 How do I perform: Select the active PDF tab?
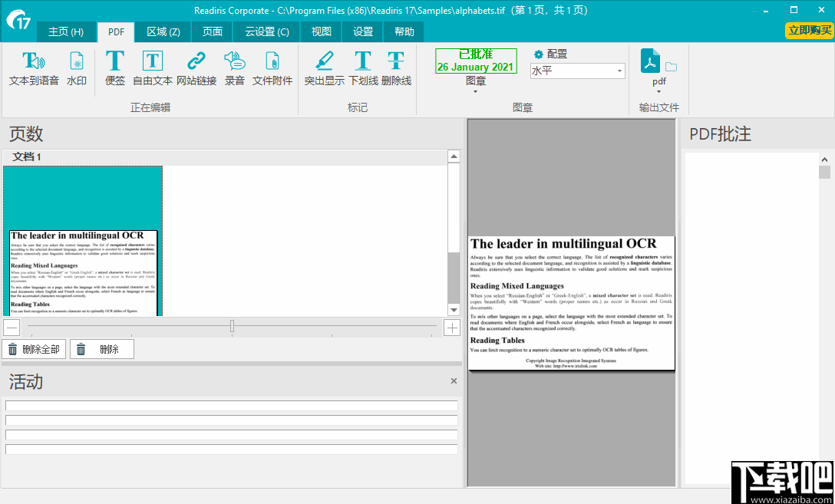click(116, 32)
